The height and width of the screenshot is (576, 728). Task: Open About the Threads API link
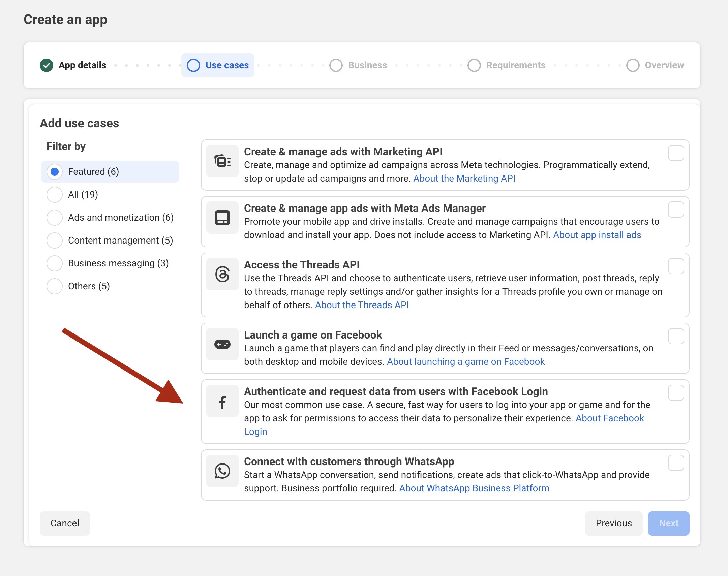point(362,305)
